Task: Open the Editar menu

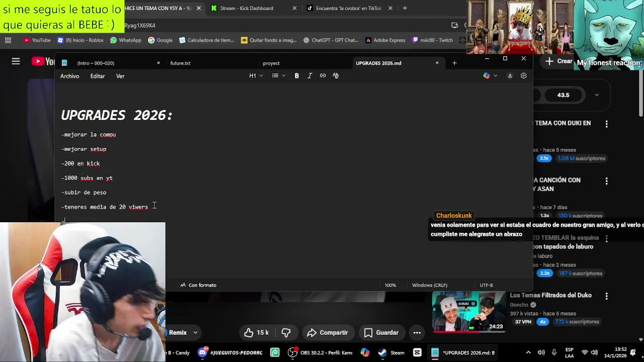Action: point(98,76)
